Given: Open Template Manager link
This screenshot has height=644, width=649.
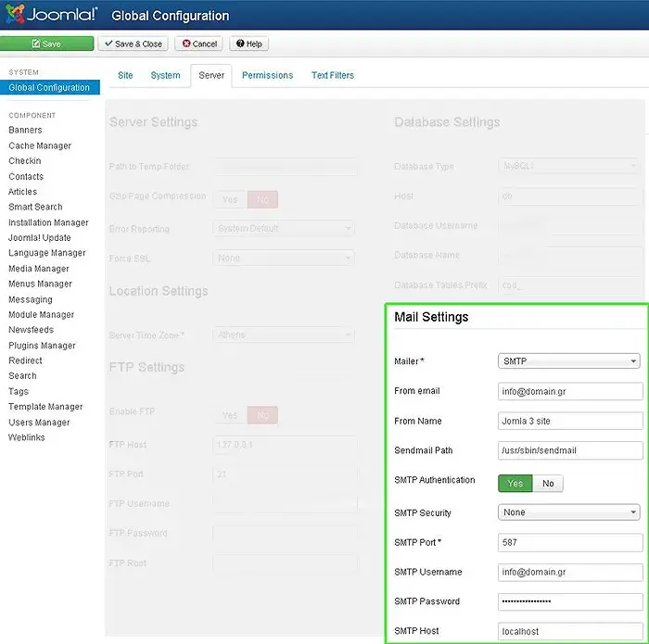Looking at the screenshot, I should tap(45, 407).
